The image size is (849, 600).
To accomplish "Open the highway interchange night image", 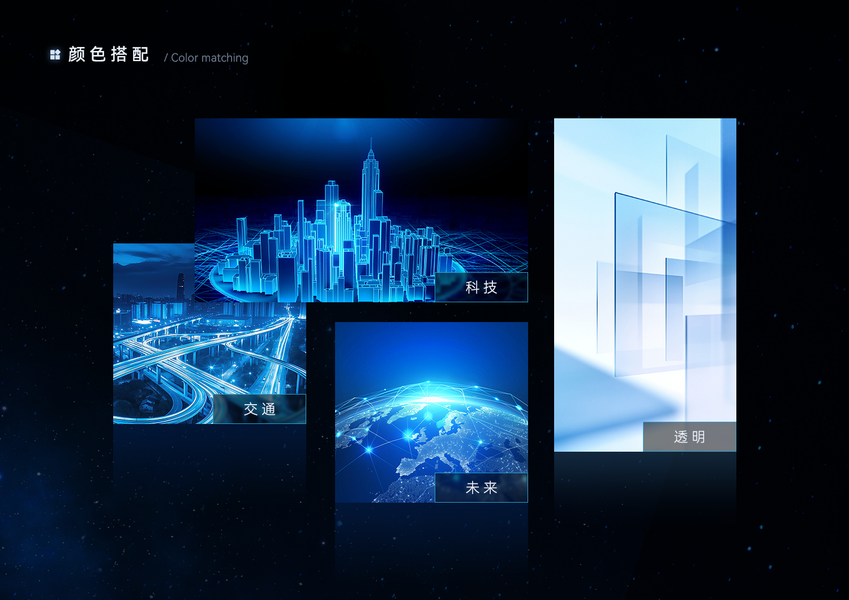I will (x=210, y=334).
